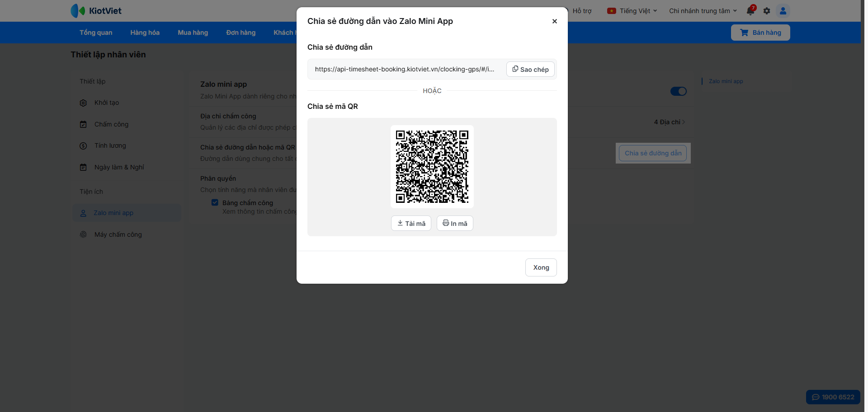Open the 1900 6522 support chat widget

[x=833, y=397]
